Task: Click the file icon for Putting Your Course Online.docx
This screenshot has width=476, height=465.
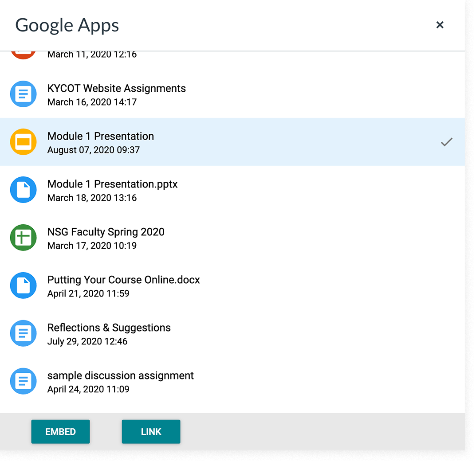Action: coord(24,285)
